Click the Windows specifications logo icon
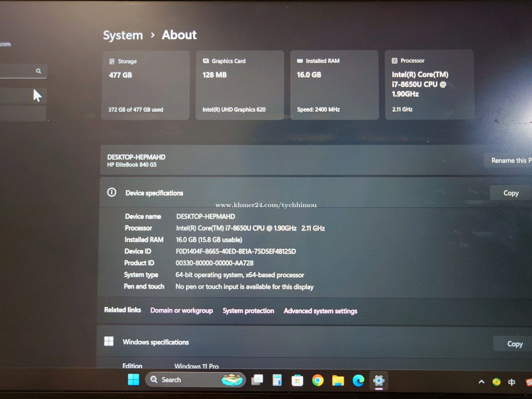This screenshot has height=399, width=532. (x=109, y=341)
